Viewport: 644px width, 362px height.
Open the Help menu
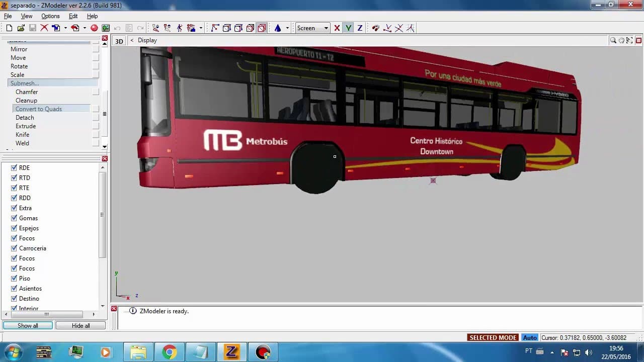(x=92, y=16)
